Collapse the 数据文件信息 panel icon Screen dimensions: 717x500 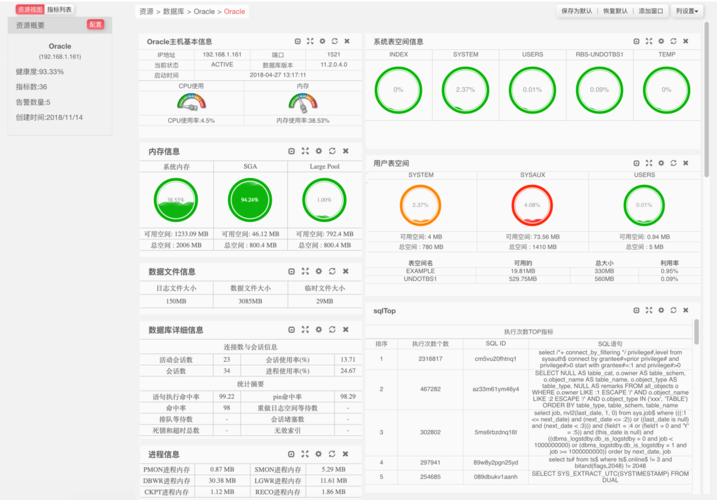coord(291,271)
